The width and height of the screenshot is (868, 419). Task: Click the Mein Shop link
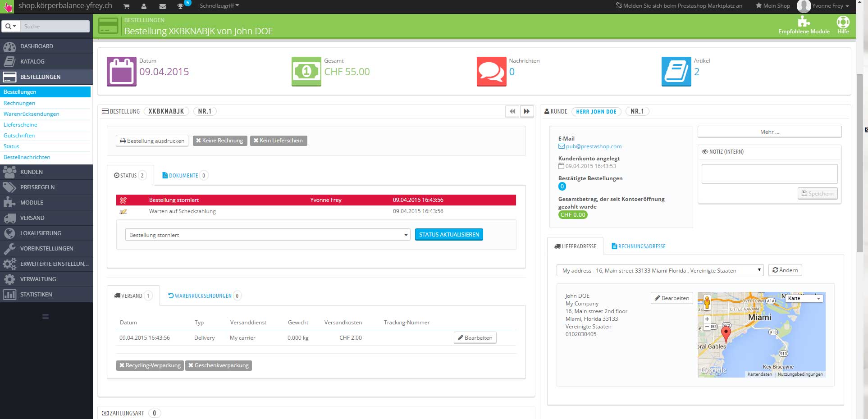tap(773, 6)
